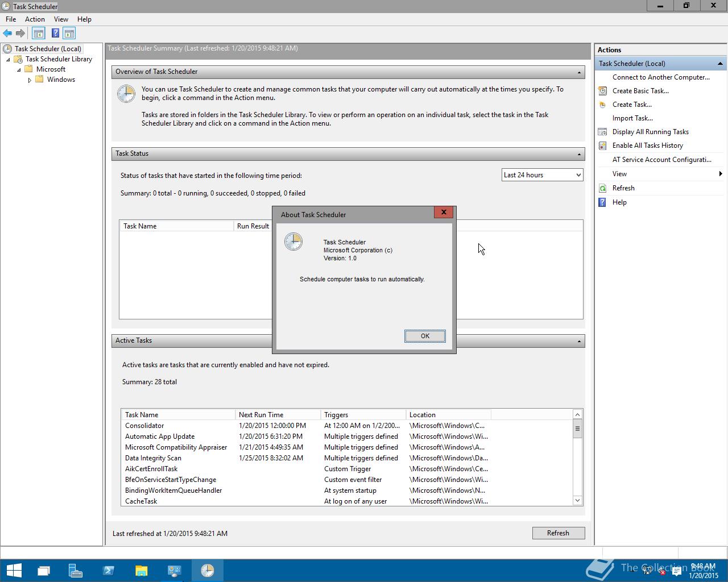Viewport: 728px width, 582px height.
Task: Click Run Result column header in Task Status
Action: coord(253,226)
